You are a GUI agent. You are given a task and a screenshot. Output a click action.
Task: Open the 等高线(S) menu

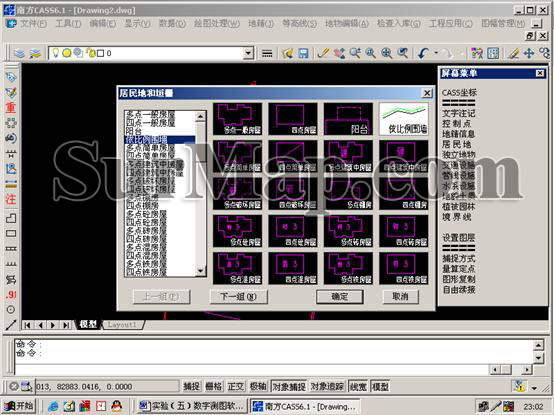(x=300, y=24)
